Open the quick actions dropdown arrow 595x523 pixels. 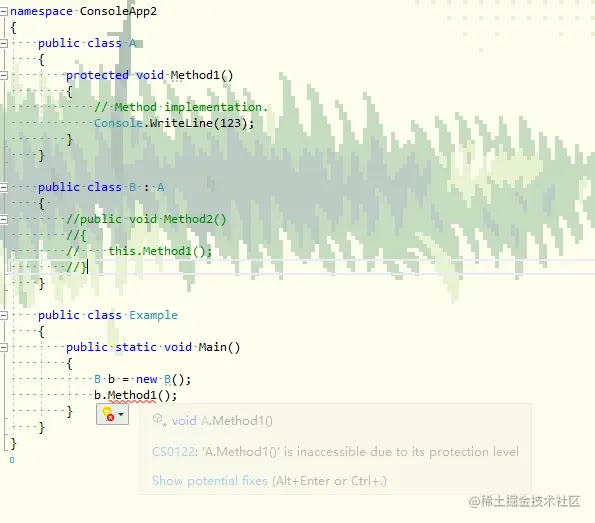121,414
